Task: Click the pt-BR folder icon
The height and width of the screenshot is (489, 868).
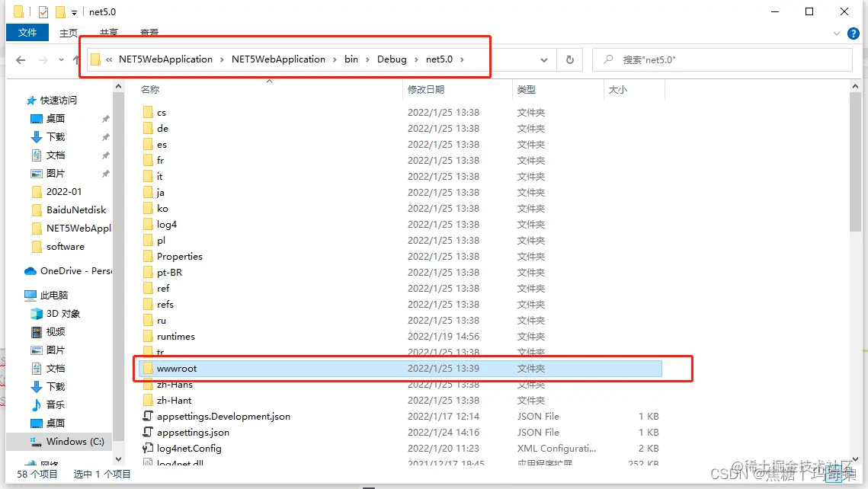Action: click(x=148, y=272)
